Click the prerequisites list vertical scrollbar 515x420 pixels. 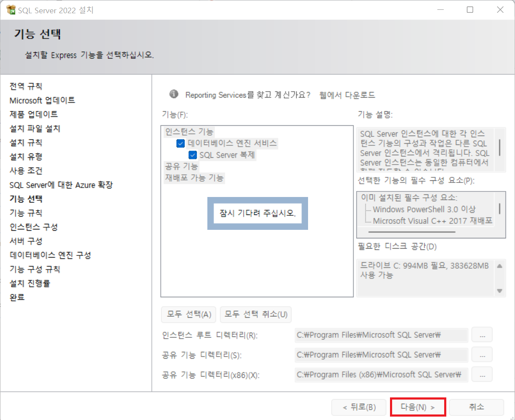tap(500, 210)
